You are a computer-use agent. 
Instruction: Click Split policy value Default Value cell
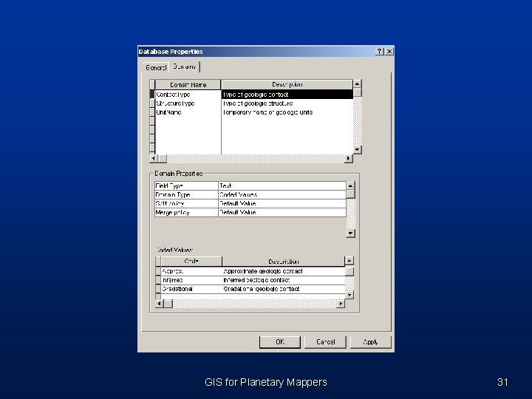pyautogui.click(x=282, y=203)
